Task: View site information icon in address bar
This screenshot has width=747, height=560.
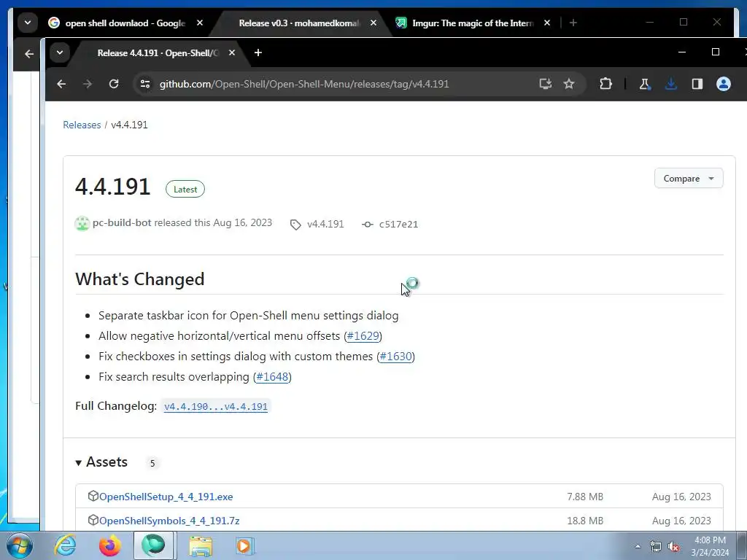Action: point(145,84)
